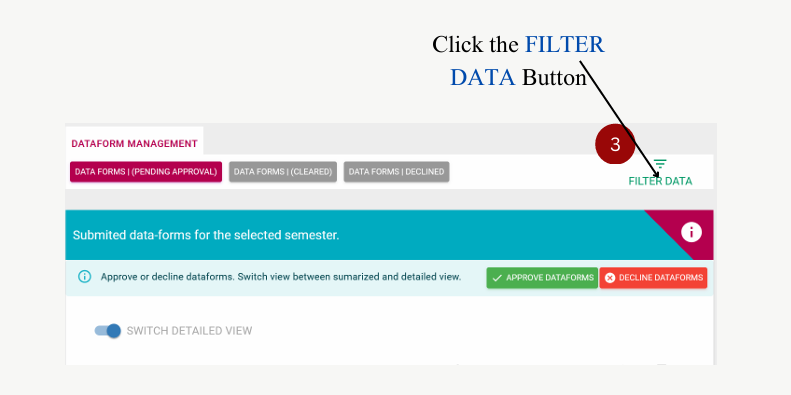
Task: Show Data Forms Declined list
Action: (397, 172)
